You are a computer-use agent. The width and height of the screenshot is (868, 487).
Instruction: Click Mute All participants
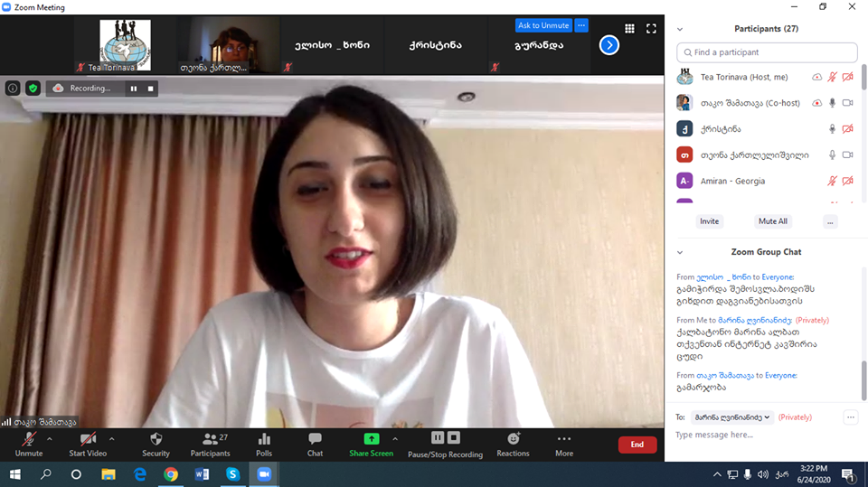(x=773, y=221)
